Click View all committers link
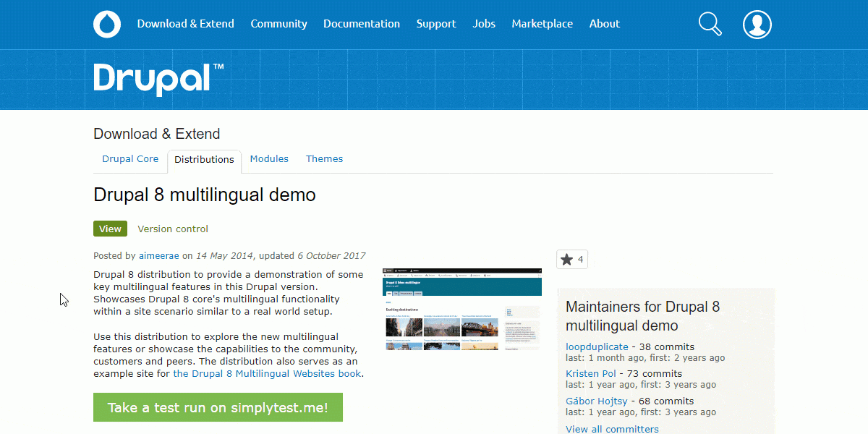868x434 pixels. (x=612, y=429)
